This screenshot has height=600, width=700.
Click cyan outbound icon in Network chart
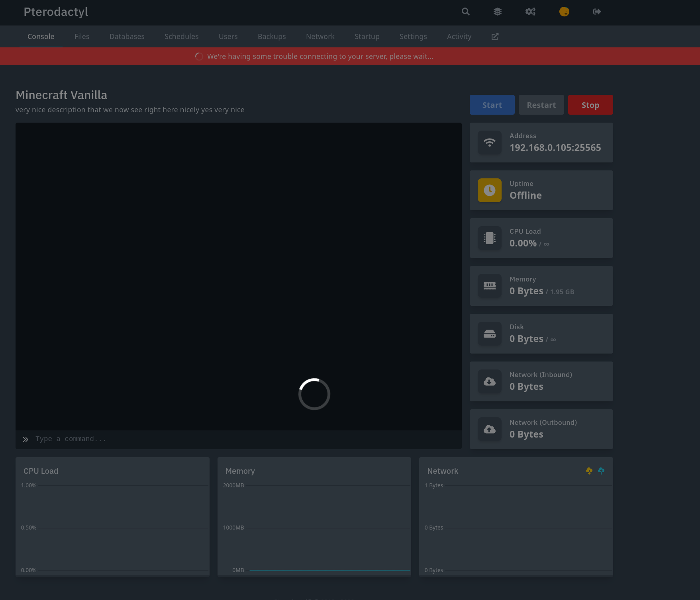tap(601, 471)
